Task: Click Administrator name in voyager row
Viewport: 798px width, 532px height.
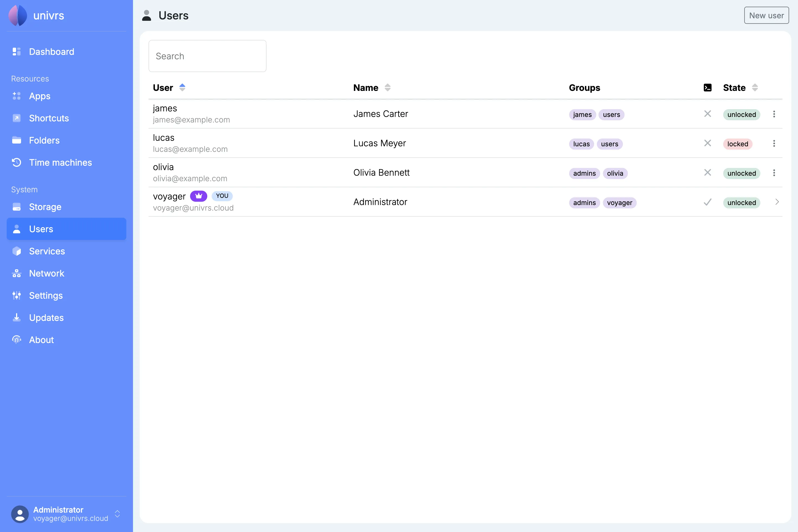Action: (x=380, y=202)
